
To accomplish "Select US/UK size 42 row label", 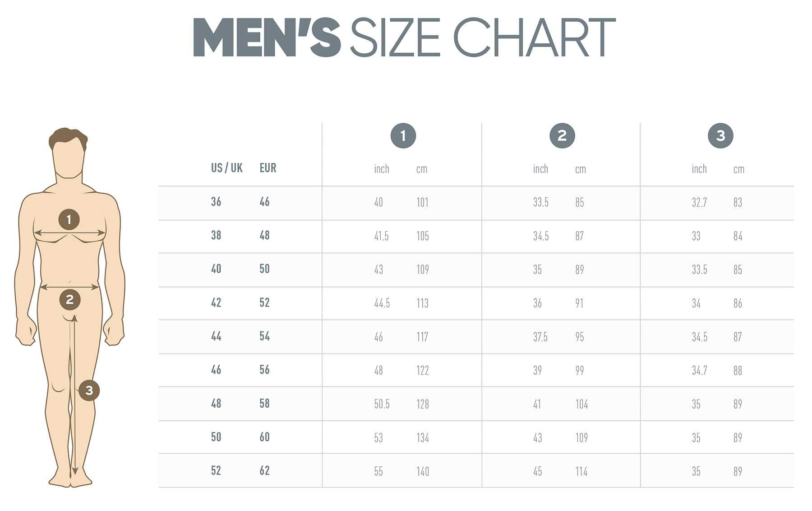I will coord(216,302).
